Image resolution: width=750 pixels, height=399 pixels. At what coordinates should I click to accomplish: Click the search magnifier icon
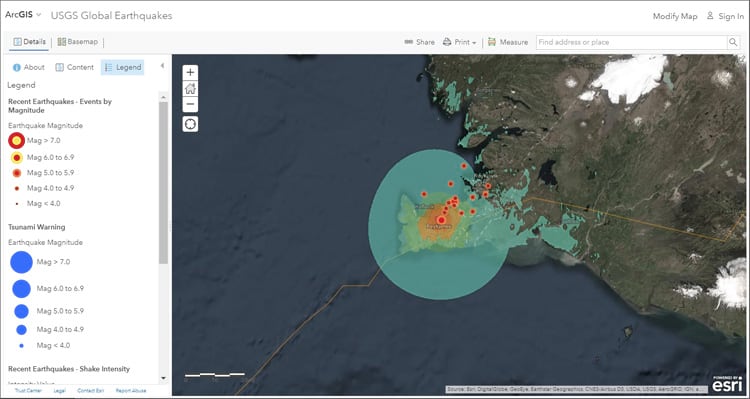pos(733,42)
